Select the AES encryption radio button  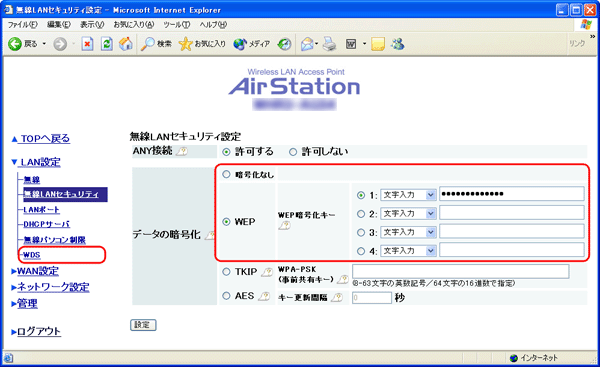226,296
